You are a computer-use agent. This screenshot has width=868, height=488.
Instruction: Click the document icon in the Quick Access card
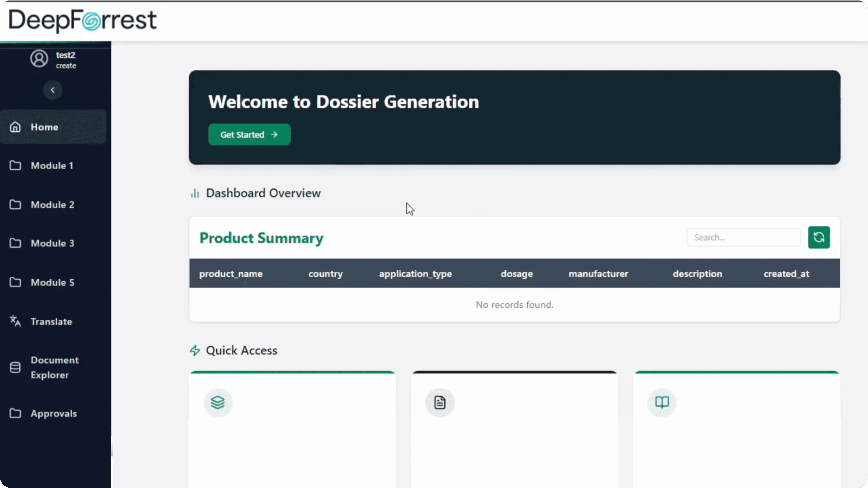tap(440, 402)
